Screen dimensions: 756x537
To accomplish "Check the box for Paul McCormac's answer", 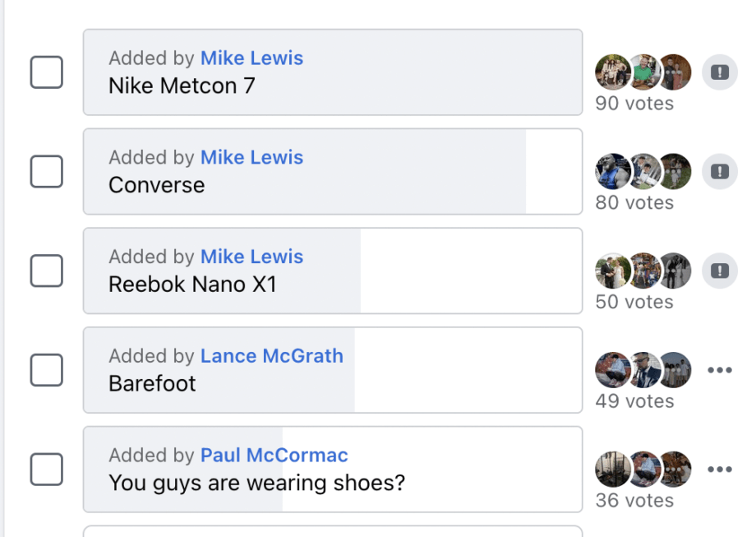I will tap(46, 469).
